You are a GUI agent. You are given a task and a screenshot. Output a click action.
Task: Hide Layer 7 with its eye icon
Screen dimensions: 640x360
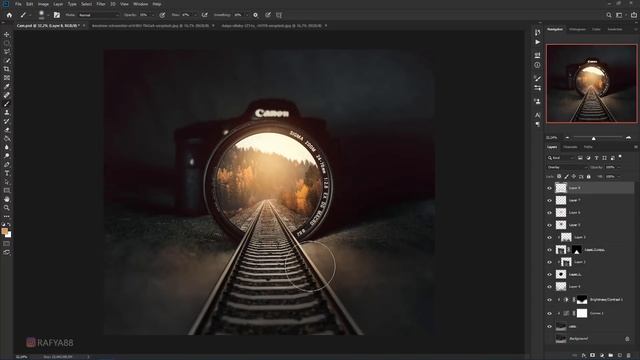[x=549, y=200]
